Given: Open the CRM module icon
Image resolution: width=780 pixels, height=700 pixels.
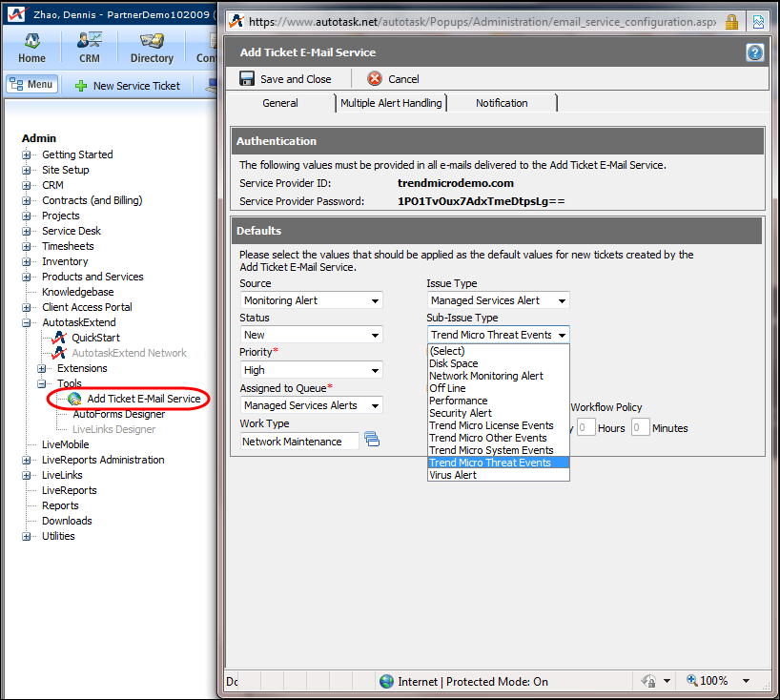Looking at the screenshot, I should [90, 41].
